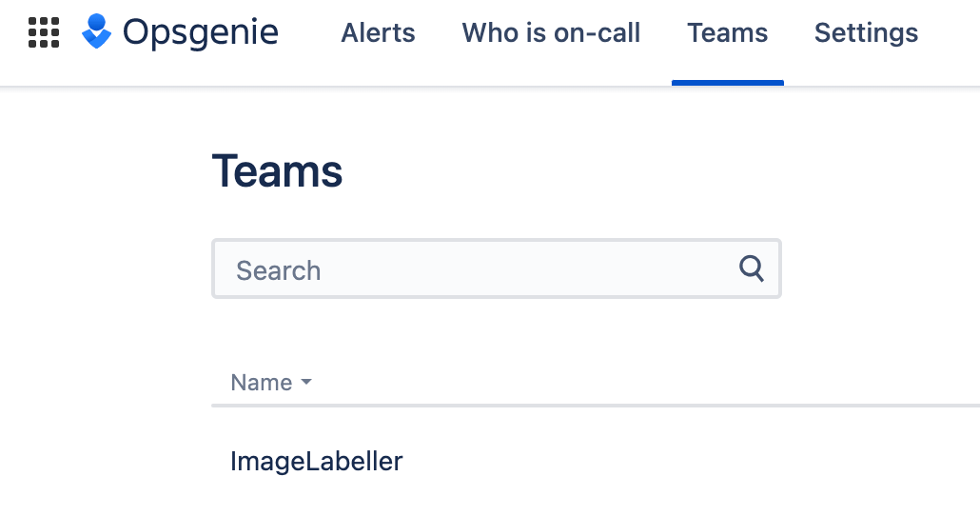Open the Settings page
This screenshot has width=980, height=516.
[x=866, y=33]
